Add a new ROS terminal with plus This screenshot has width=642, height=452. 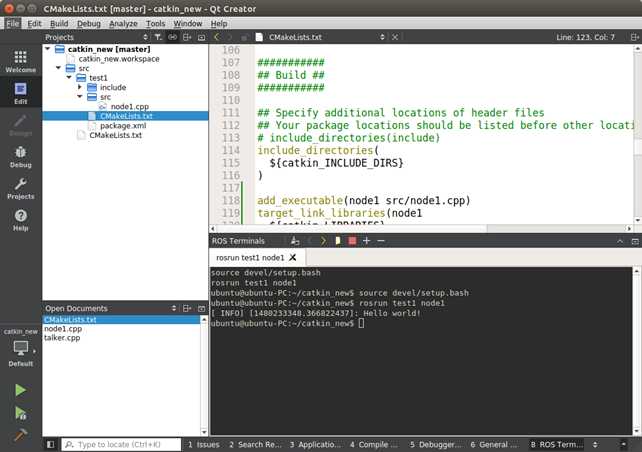[366, 241]
